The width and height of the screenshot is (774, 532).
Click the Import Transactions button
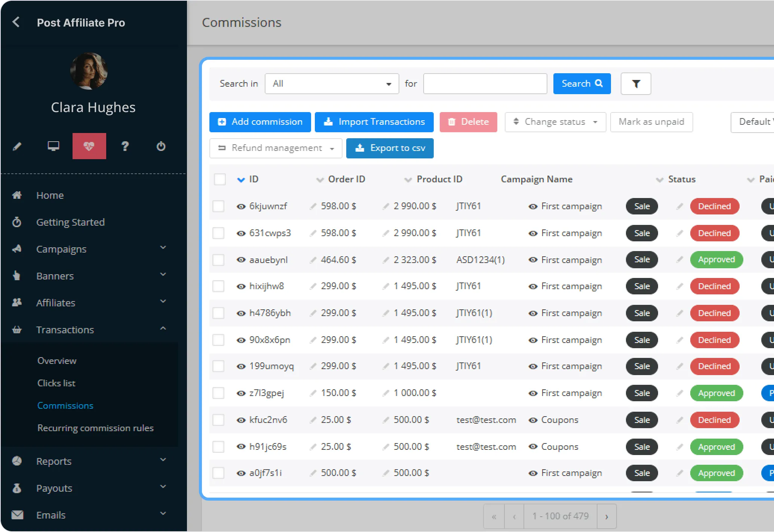click(374, 122)
